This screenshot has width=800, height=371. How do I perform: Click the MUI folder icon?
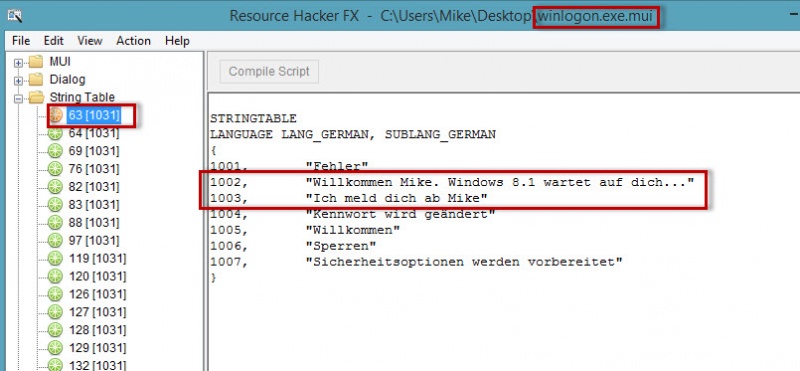point(36,62)
